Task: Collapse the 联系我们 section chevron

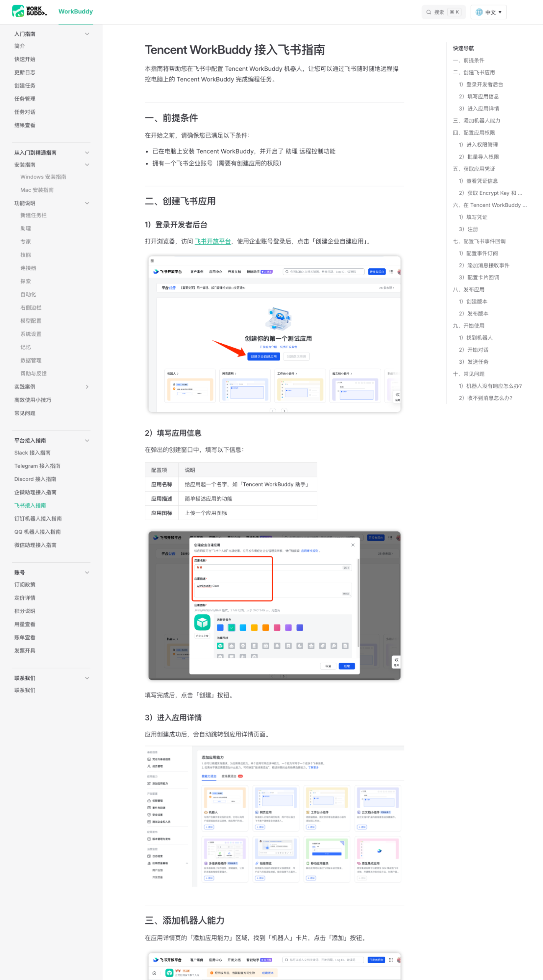Action: (x=87, y=678)
